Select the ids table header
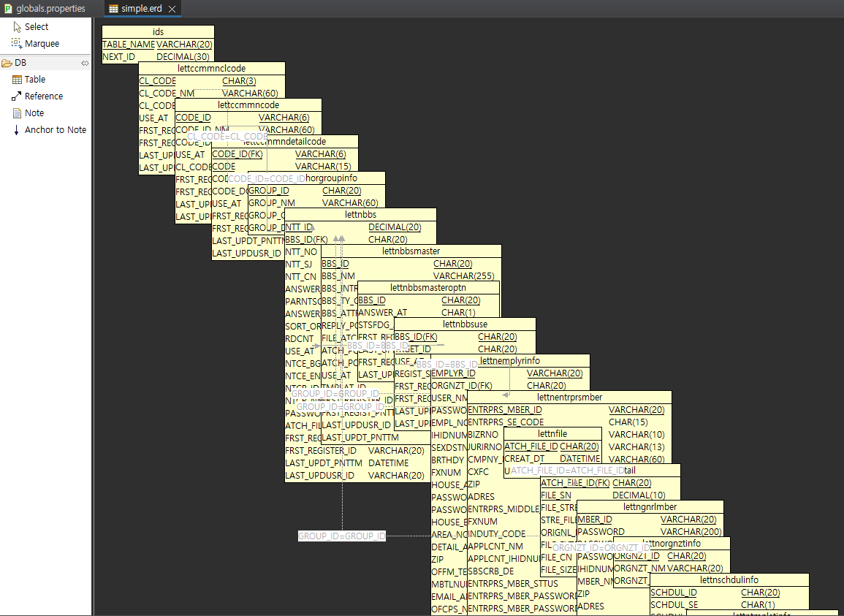 158,31
